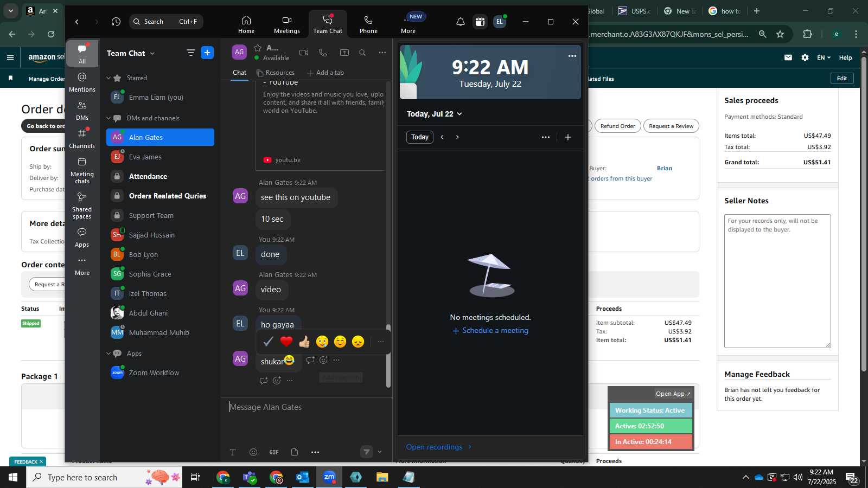React with the heart emoji
Viewport: 868px width, 488px height.
(286, 342)
